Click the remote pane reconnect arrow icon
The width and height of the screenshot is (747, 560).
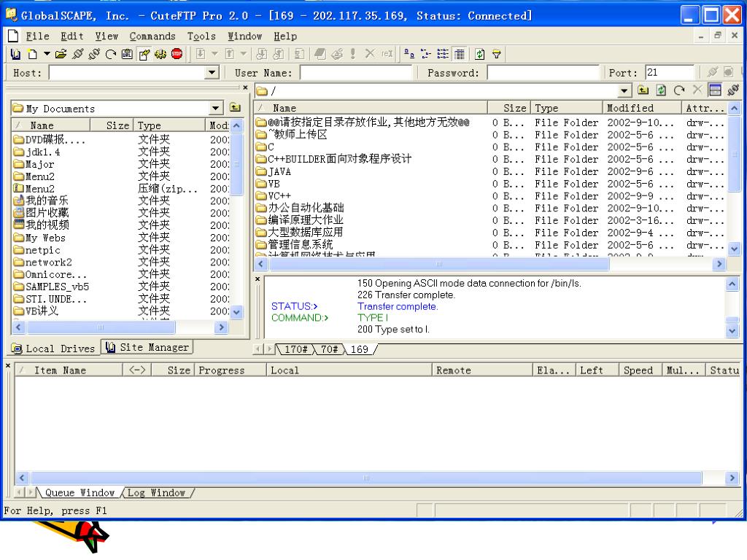[x=679, y=90]
